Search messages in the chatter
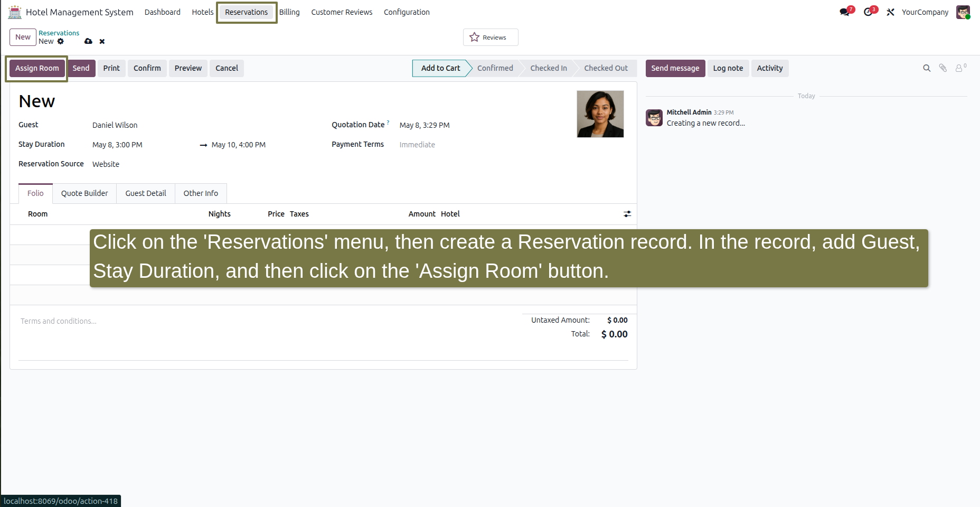This screenshot has width=980, height=507. (926, 68)
